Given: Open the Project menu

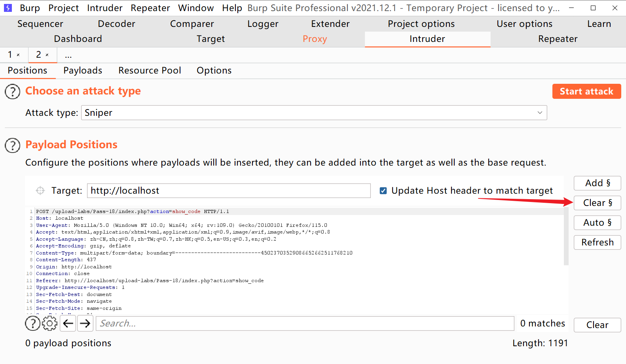Looking at the screenshot, I should pos(63,8).
